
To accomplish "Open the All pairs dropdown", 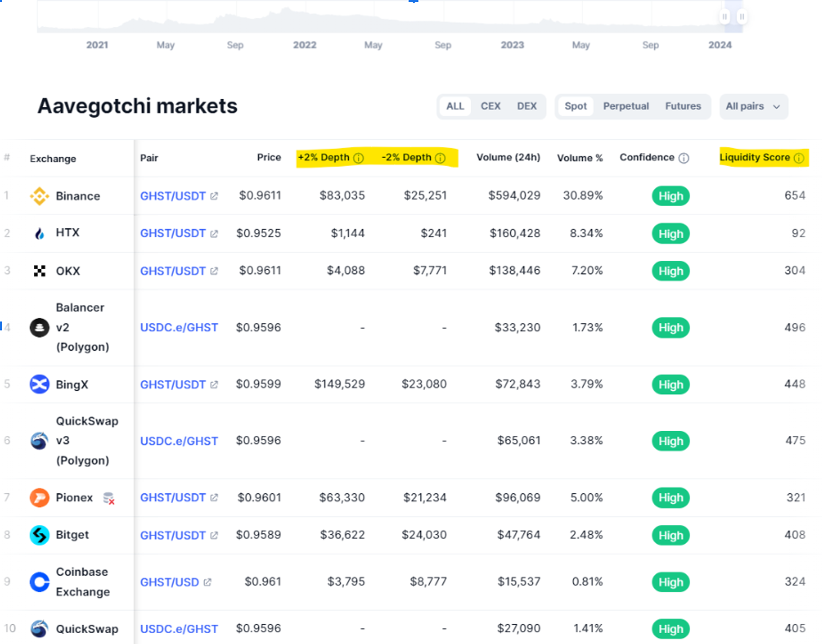I will coord(753,106).
